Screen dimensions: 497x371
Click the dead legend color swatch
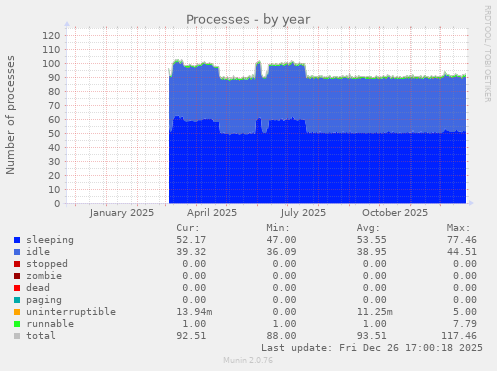[x=17, y=288]
